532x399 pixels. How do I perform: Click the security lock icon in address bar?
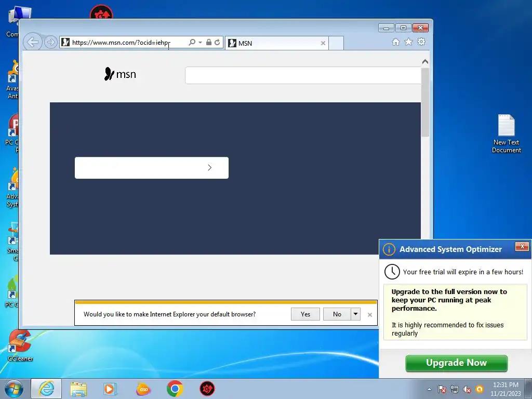(209, 42)
